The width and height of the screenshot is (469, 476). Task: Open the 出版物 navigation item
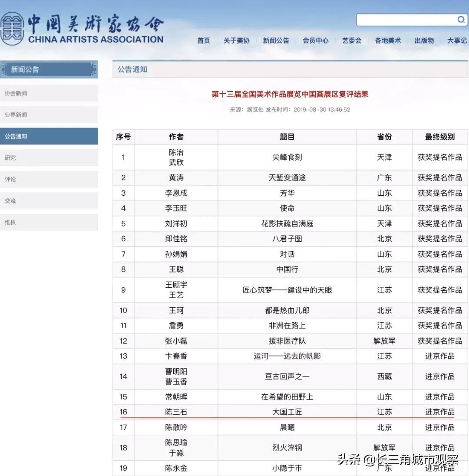(423, 41)
